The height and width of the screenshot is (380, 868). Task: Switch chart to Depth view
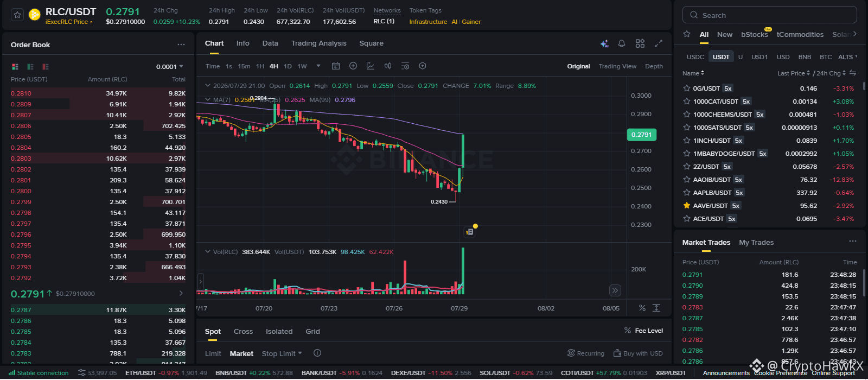(x=654, y=66)
